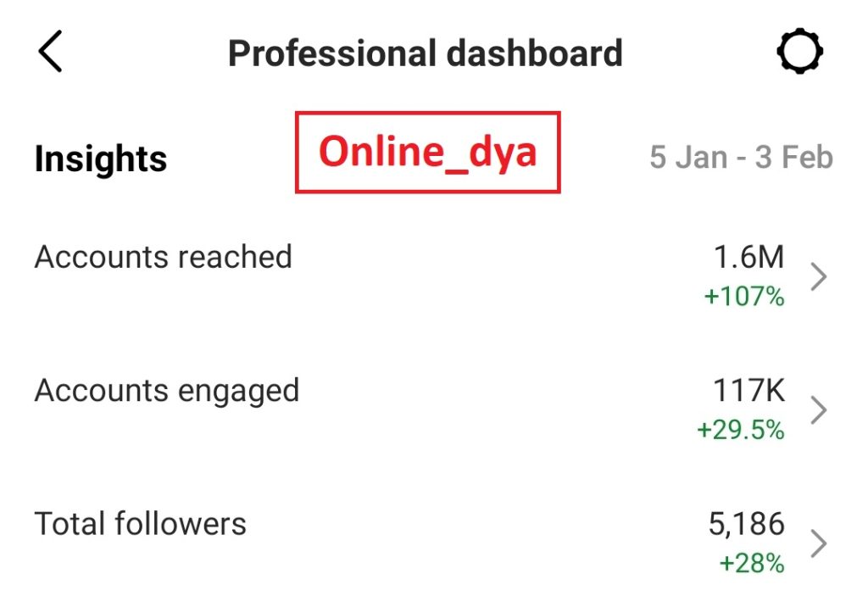This screenshot has height=607, width=868.
Task: Click the '5 Jan' start of date range
Action: (688, 158)
